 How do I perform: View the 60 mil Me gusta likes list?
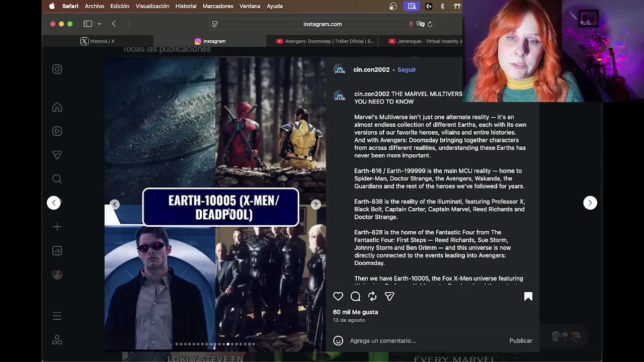(x=355, y=312)
